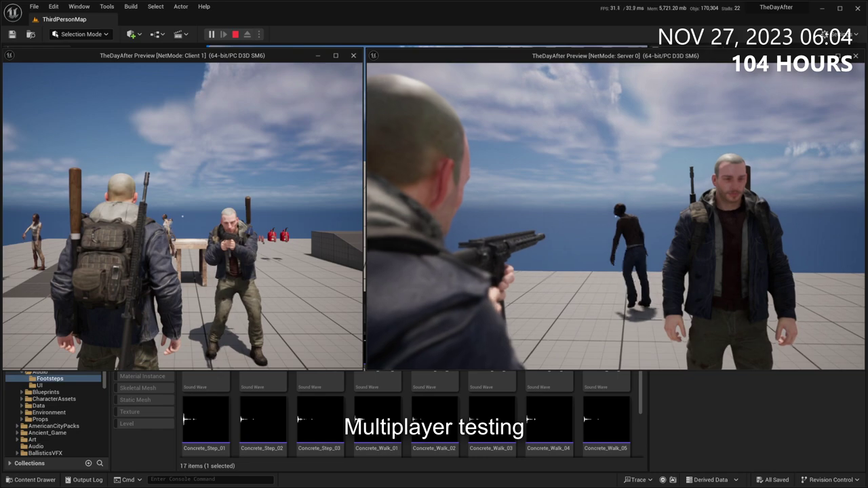Click the browse content icon next to save
This screenshot has height=488, width=868.
(31, 34)
